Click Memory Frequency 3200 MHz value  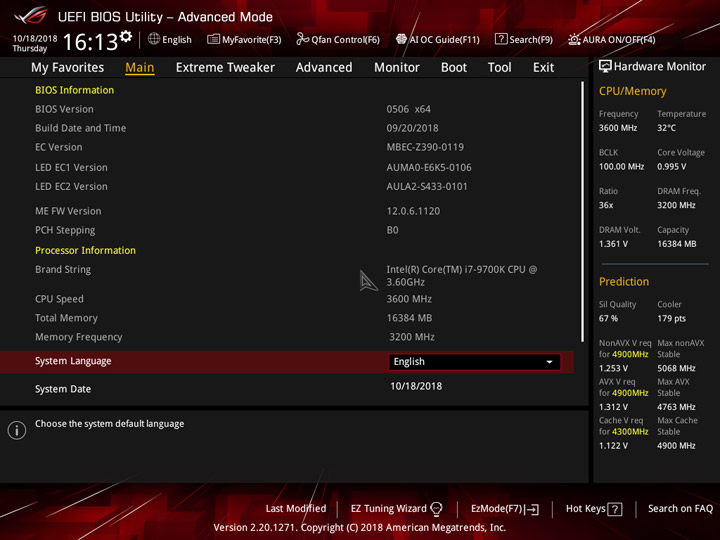click(x=411, y=337)
